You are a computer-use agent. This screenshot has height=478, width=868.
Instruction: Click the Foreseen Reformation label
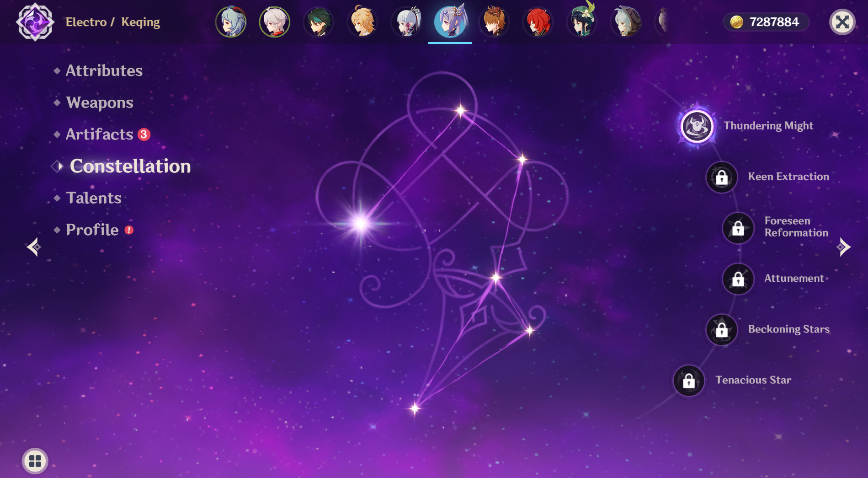(x=796, y=227)
